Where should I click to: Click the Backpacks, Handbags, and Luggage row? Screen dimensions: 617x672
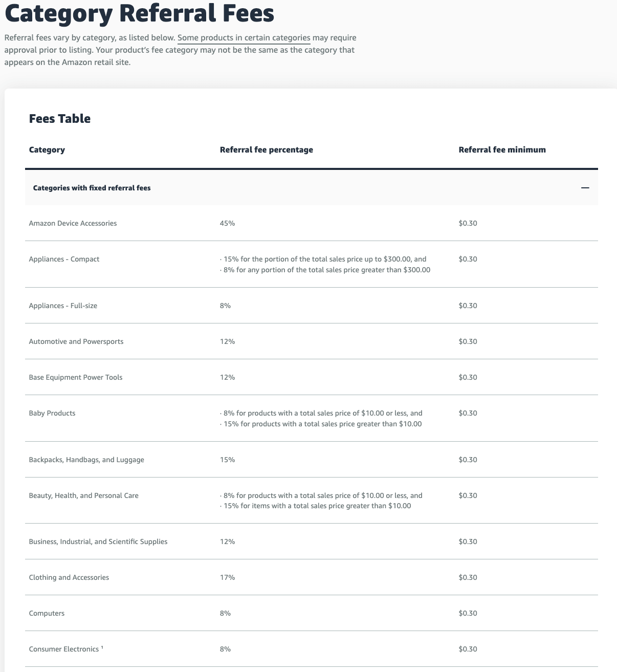click(x=86, y=460)
